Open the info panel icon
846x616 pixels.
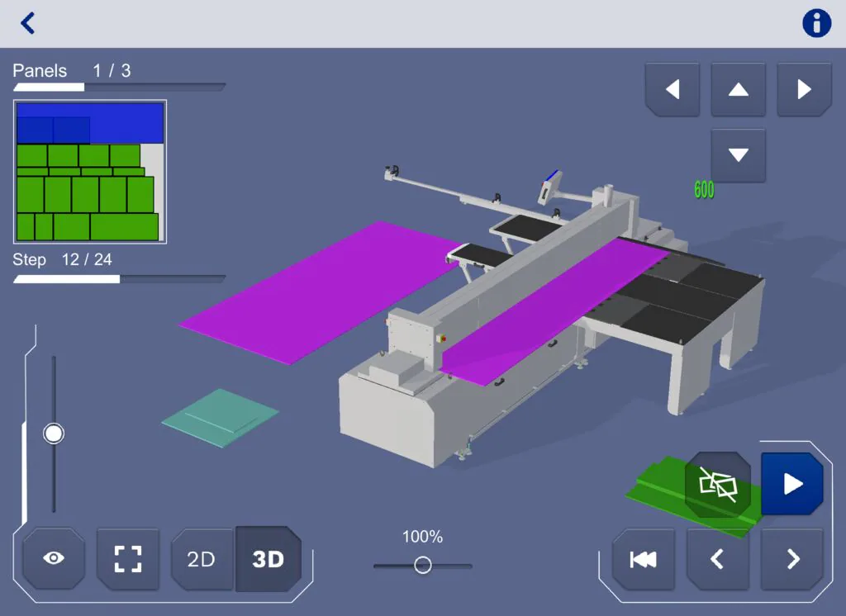816,23
